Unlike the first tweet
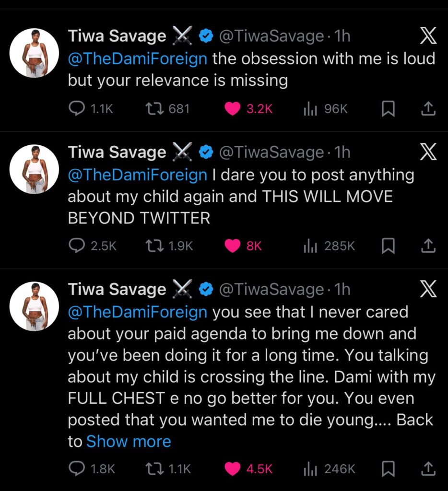 [233, 109]
